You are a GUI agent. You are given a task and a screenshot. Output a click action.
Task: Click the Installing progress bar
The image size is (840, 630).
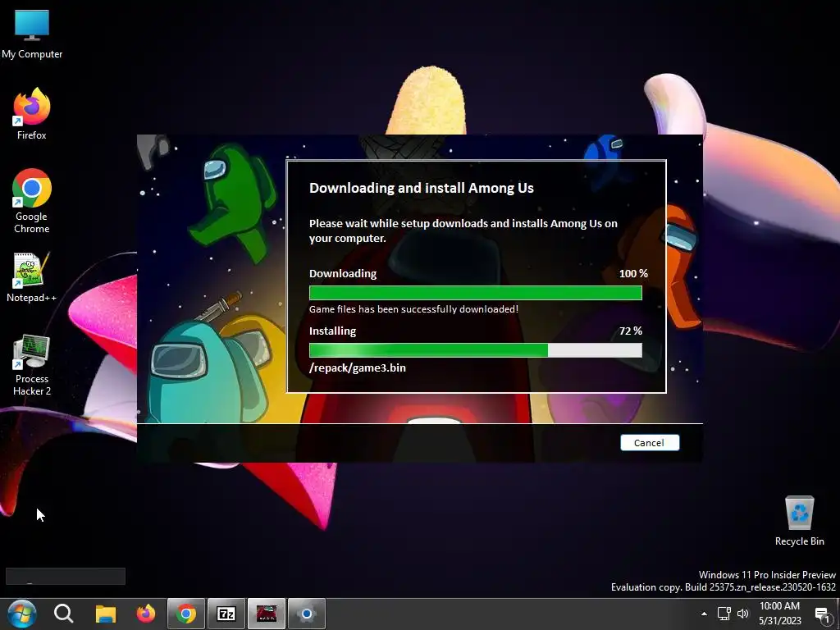(476, 350)
